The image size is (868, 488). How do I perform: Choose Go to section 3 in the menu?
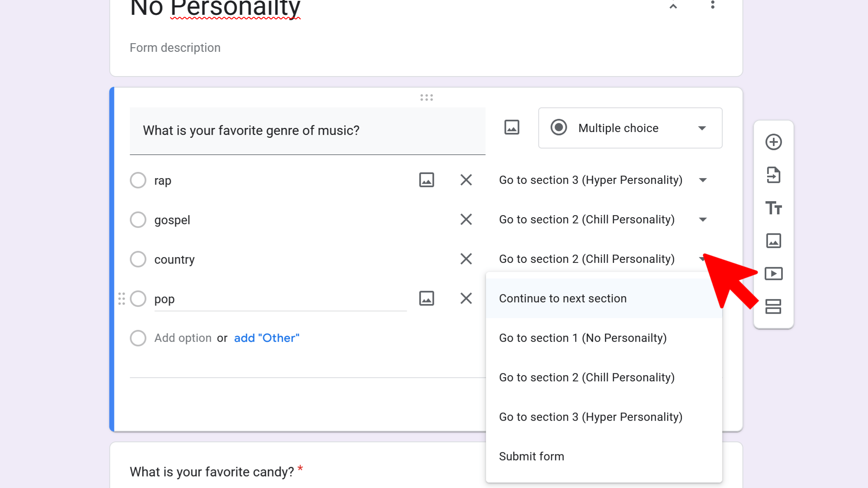(590, 417)
